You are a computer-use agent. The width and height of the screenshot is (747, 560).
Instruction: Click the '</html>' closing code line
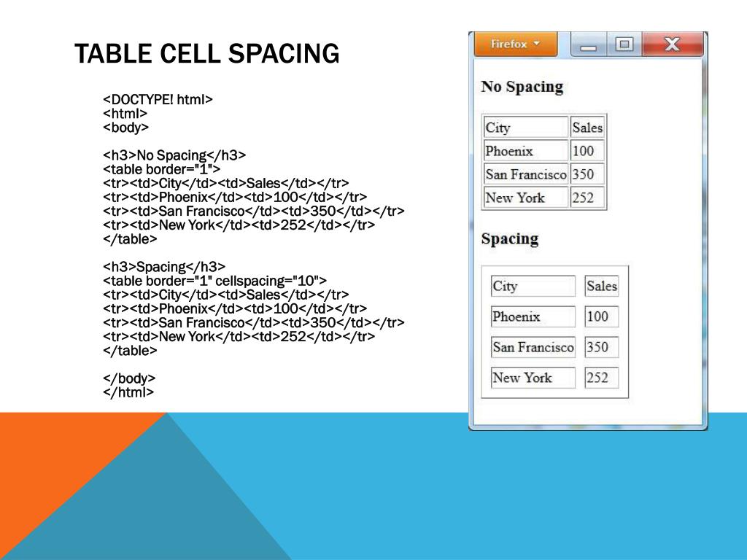[128, 392]
